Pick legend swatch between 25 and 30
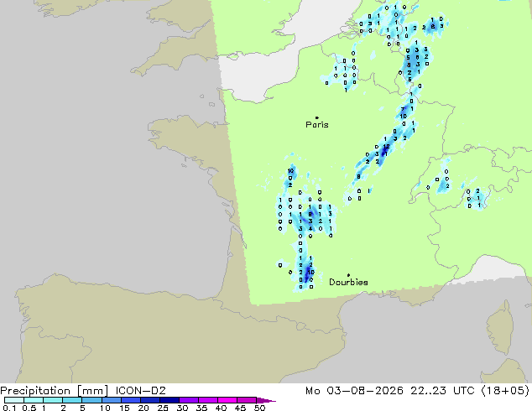This screenshot has height=411, width=532. pos(169,400)
